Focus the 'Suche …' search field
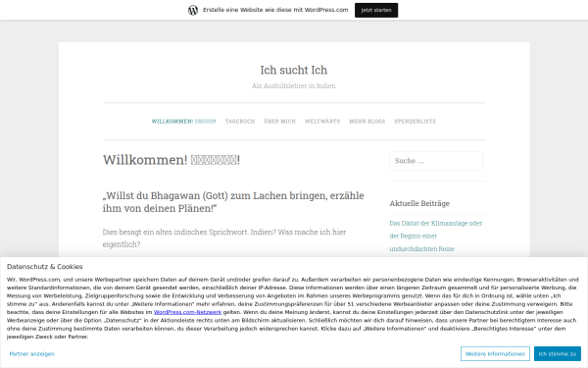588x368 pixels. click(x=436, y=161)
